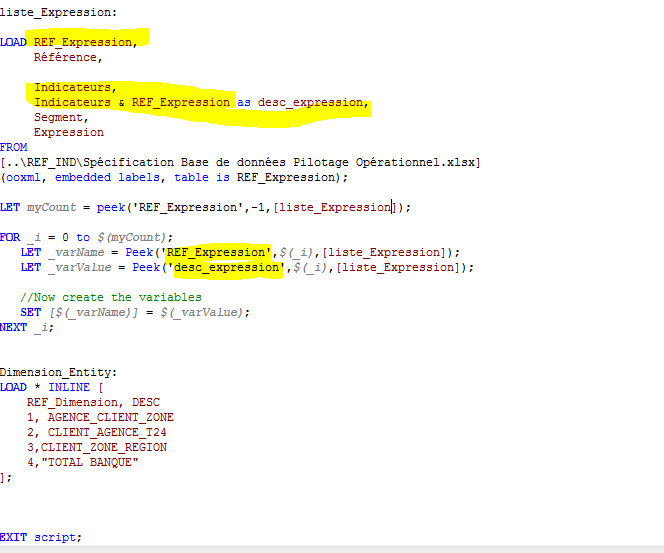The height and width of the screenshot is (553, 664).
Task: Click the REF_Dimension, DESC header line
Action: (94, 403)
